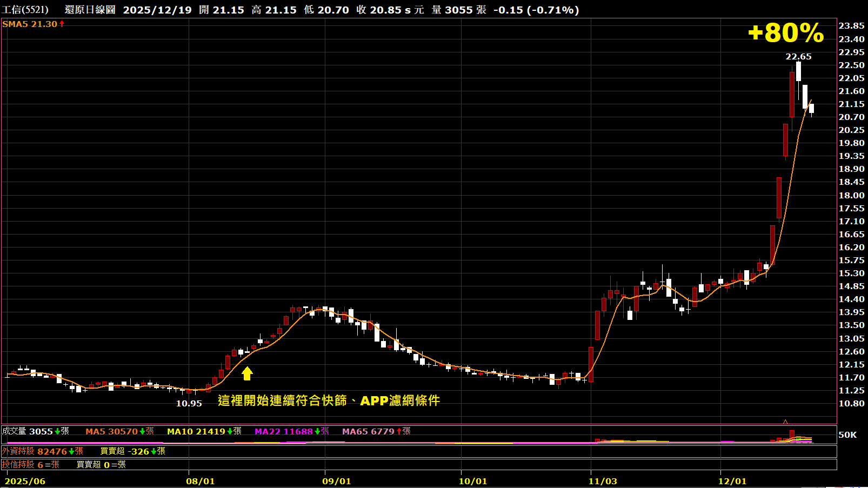Select the SMA5 21.30 indicator label
Viewport: 868px width, 488px height.
coord(30,24)
